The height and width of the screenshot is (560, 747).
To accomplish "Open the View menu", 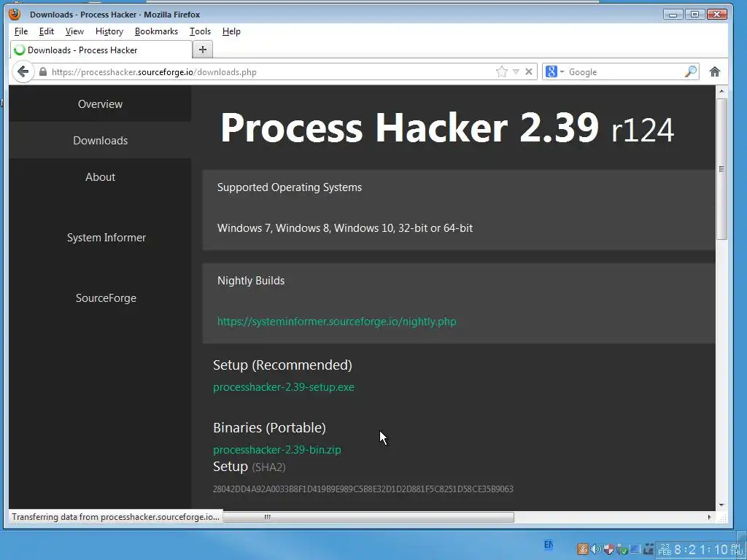I will (74, 31).
